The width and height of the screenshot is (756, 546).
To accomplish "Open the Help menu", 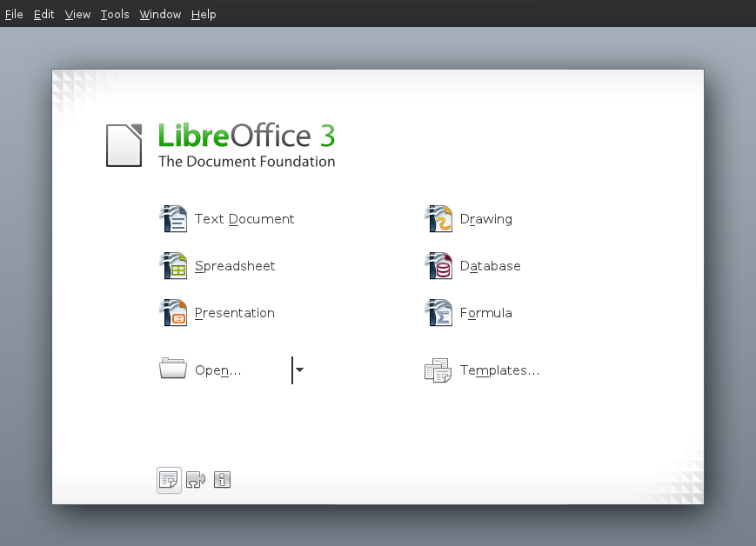I will [x=204, y=15].
